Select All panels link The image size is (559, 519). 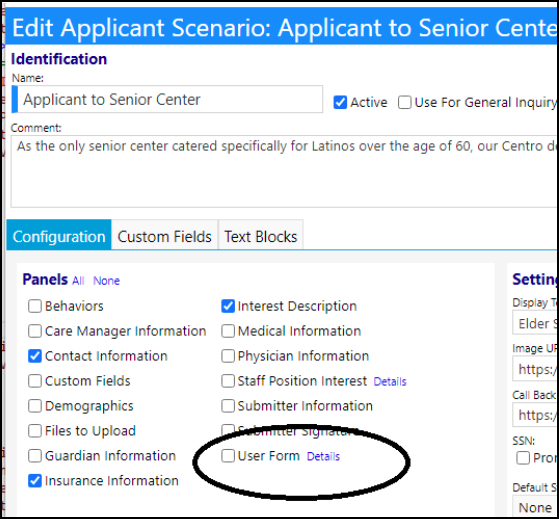[x=78, y=281]
